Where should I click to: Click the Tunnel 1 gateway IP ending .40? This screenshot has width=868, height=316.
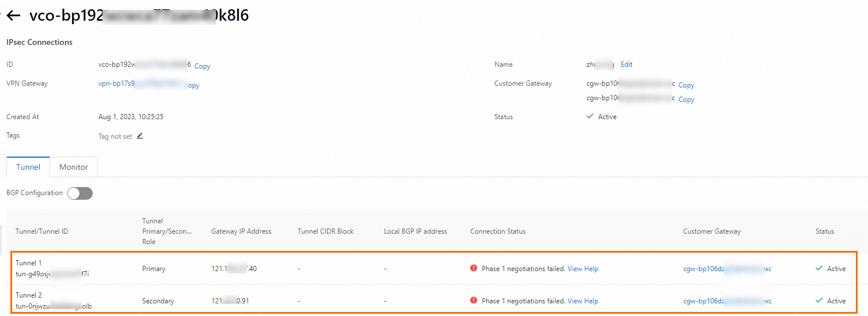[x=234, y=269]
